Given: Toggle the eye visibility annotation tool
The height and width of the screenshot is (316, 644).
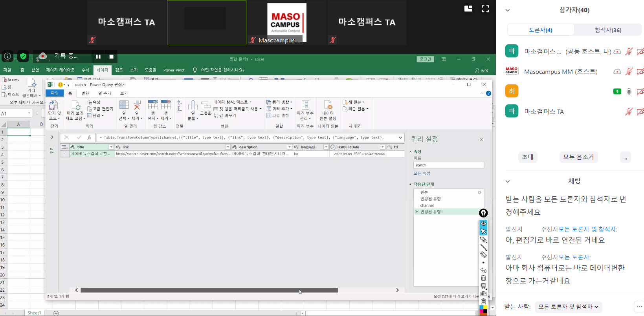Looking at the screenshot, I should (x=483, y=223).
